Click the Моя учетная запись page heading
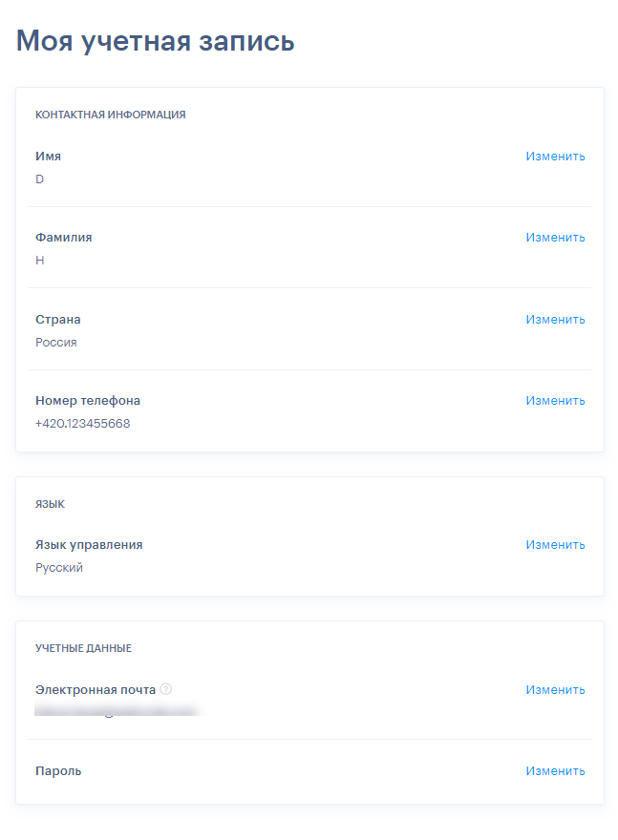 coord(156,41)
